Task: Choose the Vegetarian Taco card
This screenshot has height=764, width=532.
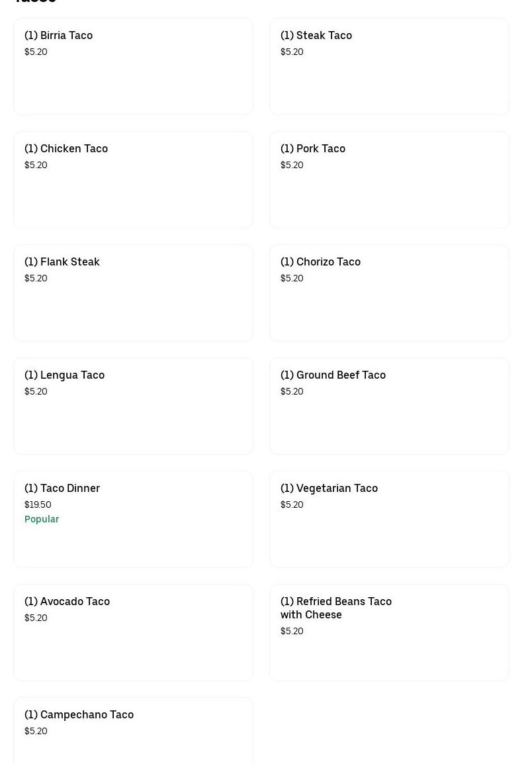Action: pos(389,519)
